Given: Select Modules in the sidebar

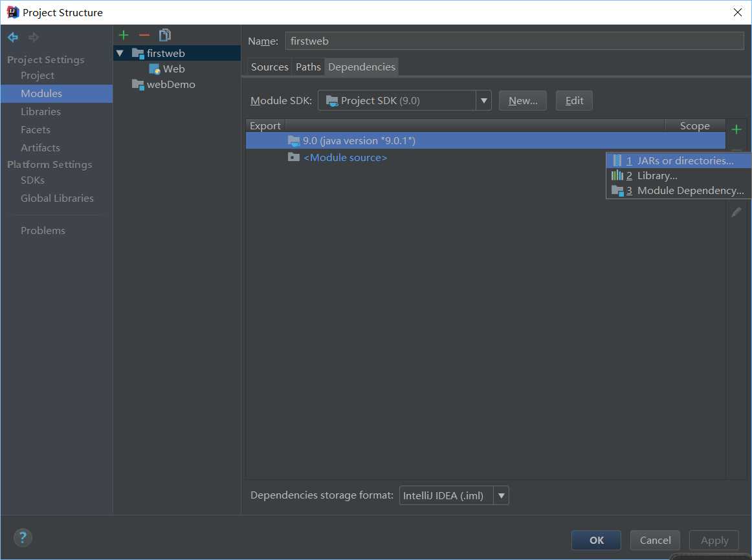Looking at the screenshot, I should [56, 93].
